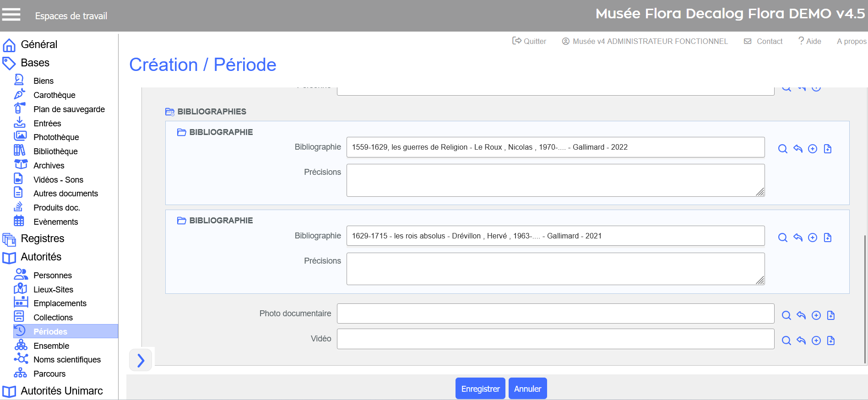Click new document icon beside second Bibliographie
Image resolution: width=868 pixels, height=400 pixels.
pos(828,238)
